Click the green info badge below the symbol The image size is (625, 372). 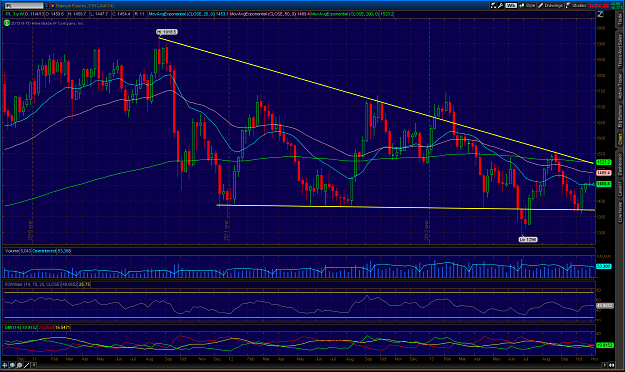[x=7, y=23]
